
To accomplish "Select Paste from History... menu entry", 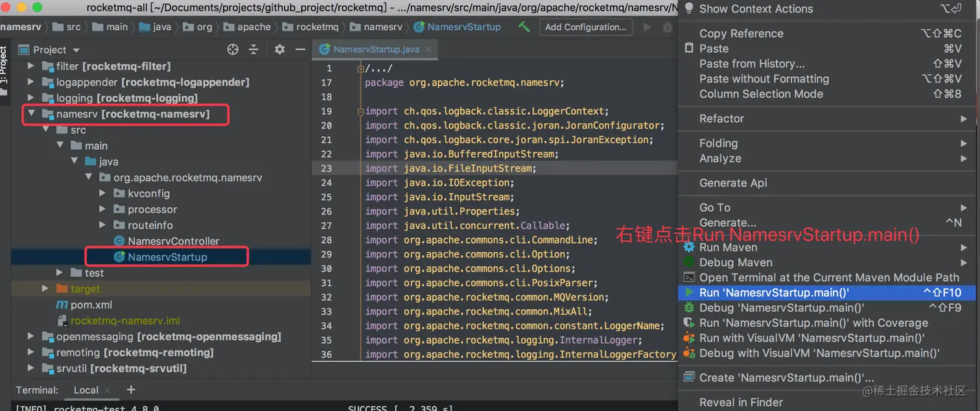I will point(828,64).
